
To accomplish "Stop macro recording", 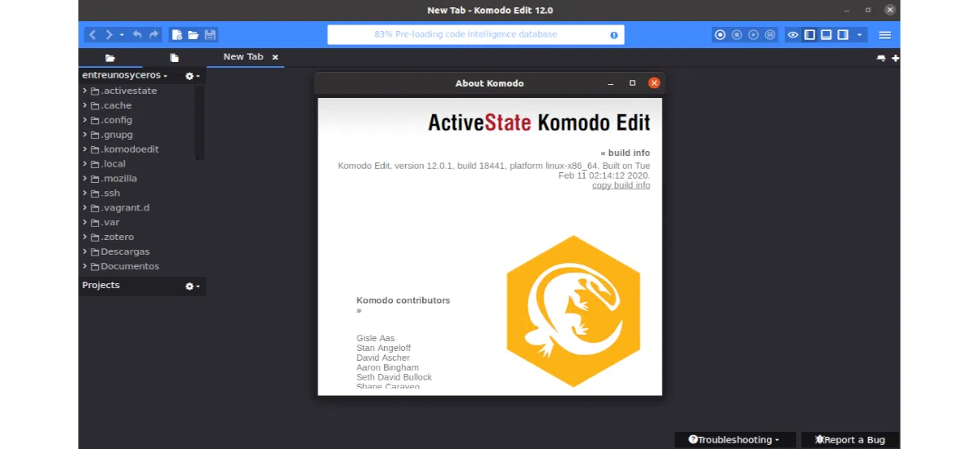I will pos(737,35).
